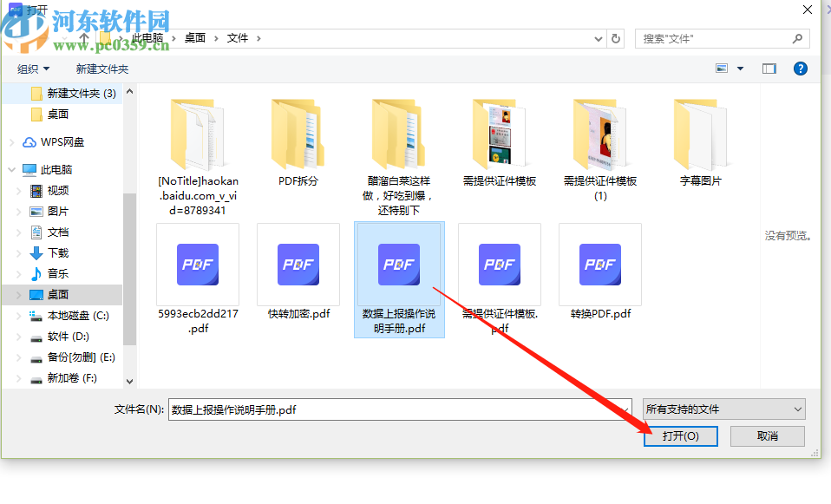Go up one folder level

(x=84, y=38)
